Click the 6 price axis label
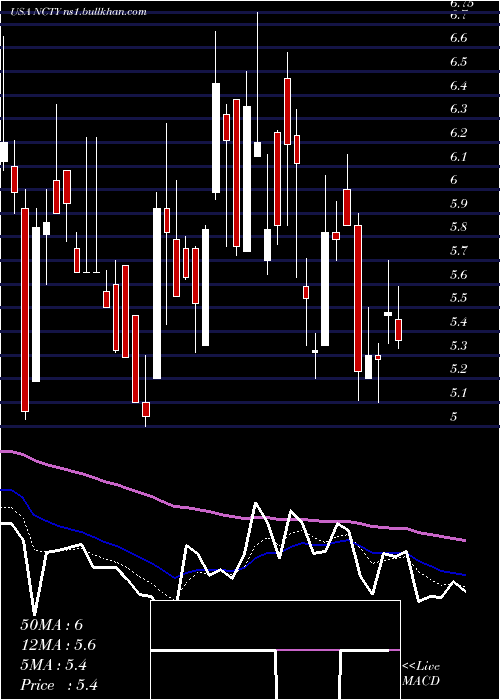500x700 pixels. (454, 180)
